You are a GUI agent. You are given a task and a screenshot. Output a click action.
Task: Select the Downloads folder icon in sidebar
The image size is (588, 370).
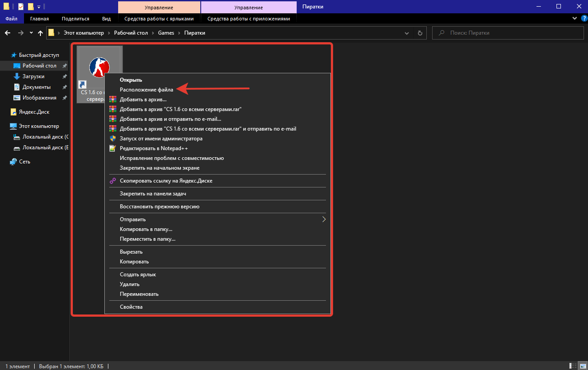[x=17, y=76]
